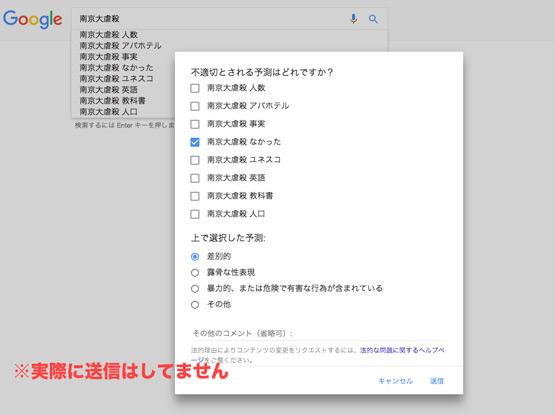Select the 暴力的、または危険で有害な行為 radio option
The image size is (555, 415).
195,289
